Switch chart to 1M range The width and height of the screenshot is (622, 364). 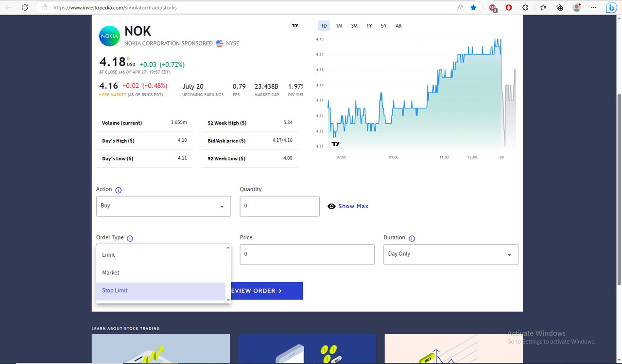coord(339,26)
